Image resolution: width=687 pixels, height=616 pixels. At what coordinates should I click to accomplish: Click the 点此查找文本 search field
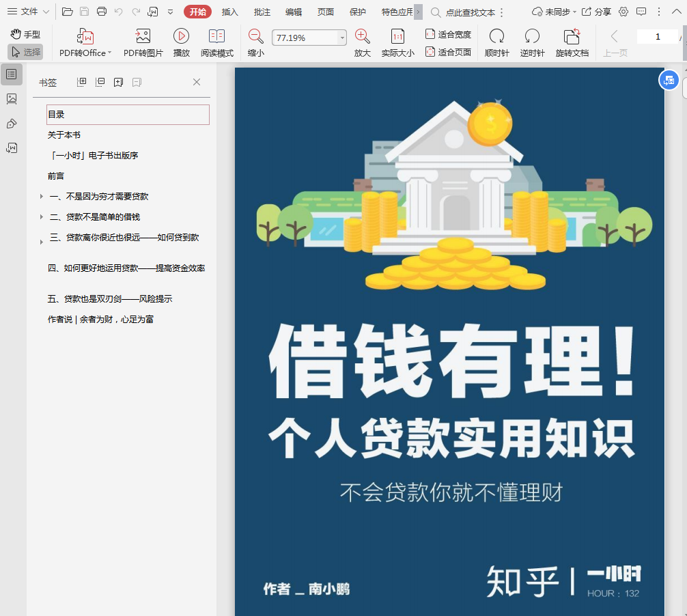pos(470,13)
